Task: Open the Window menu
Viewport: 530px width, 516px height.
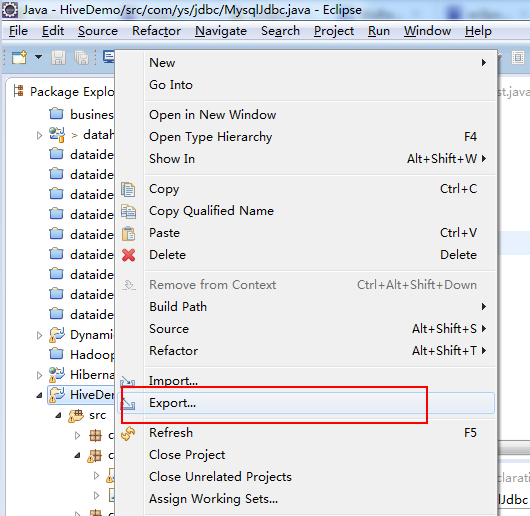Action: 427,31
